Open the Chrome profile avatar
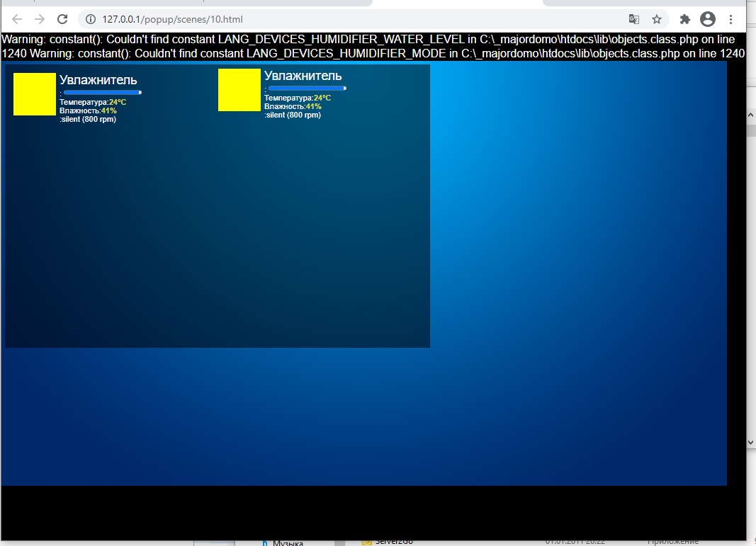This screenshot has height=546, width=756. (708, 19)
